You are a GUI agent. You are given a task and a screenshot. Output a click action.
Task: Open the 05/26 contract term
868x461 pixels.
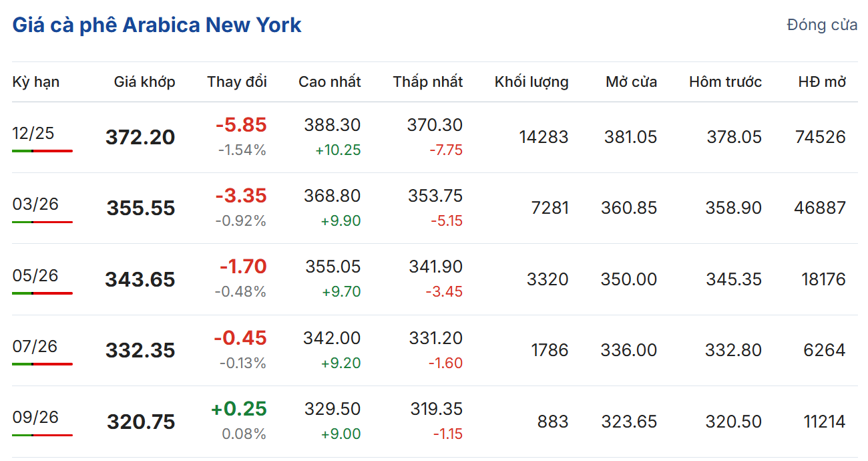[35, 275]
